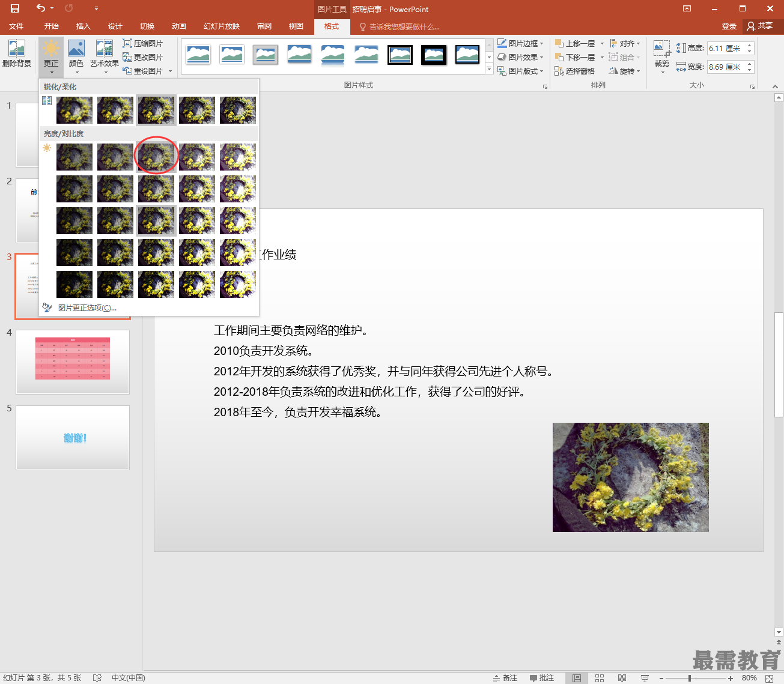Screen dimensions: 784x684
Task: Decrease width using the spinner down arrow
Action: [750, 70]
